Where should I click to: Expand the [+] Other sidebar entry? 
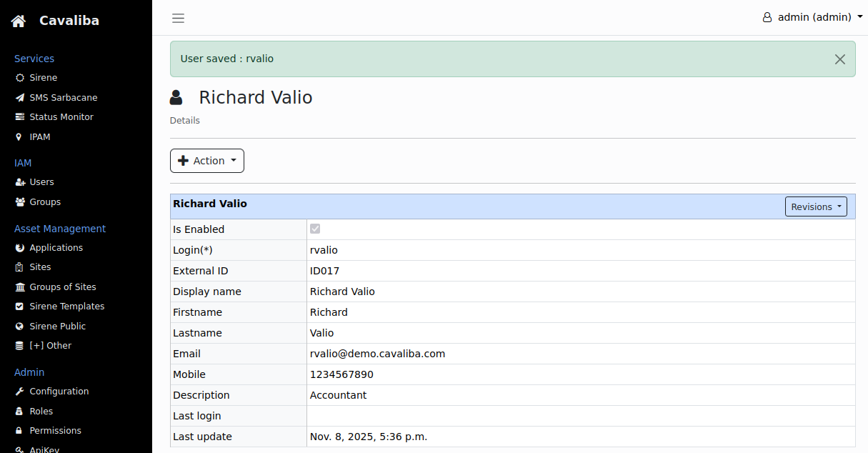[50, 346]
